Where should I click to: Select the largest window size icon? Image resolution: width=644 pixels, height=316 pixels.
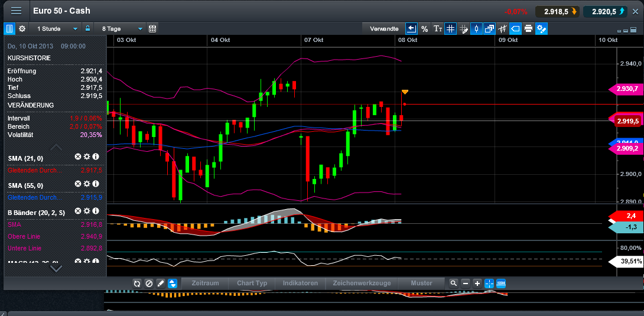[633, 30]
